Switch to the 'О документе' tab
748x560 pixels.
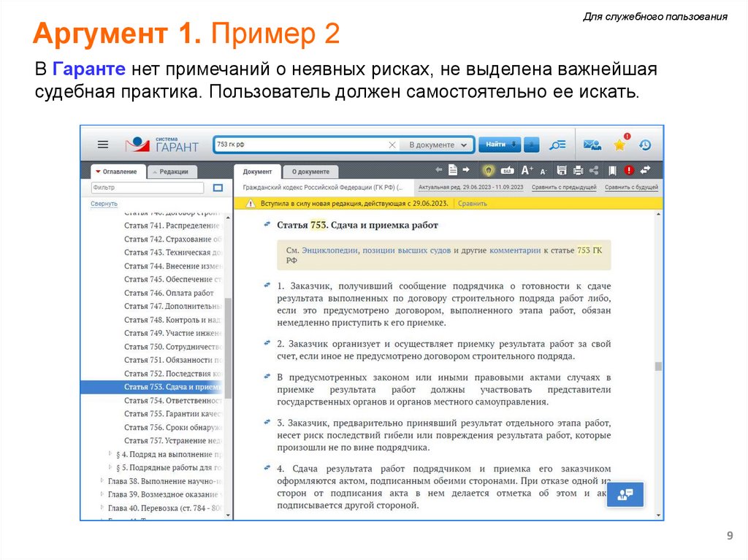point(310,171)
